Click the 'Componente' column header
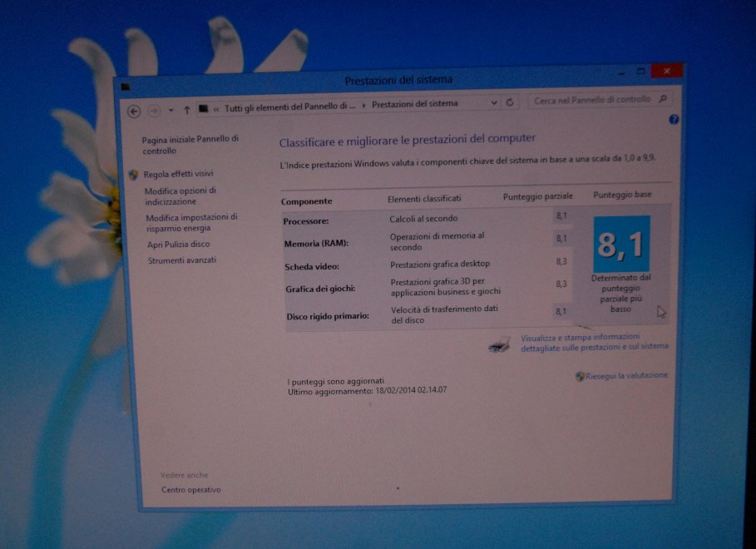The image size is (756, 549). [x=306, y=201]
